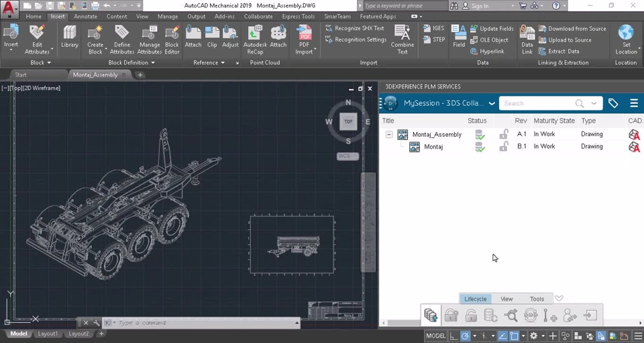Switch to the View tab in PLM panel
The height and width of the screenshot is (343, 644).
(x=506, y=299)
